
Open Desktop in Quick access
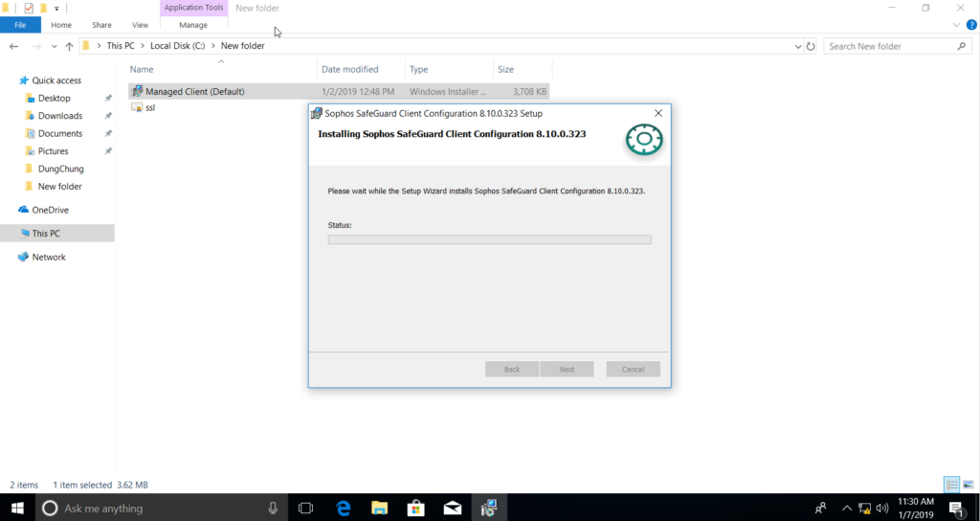click(55, 99)
